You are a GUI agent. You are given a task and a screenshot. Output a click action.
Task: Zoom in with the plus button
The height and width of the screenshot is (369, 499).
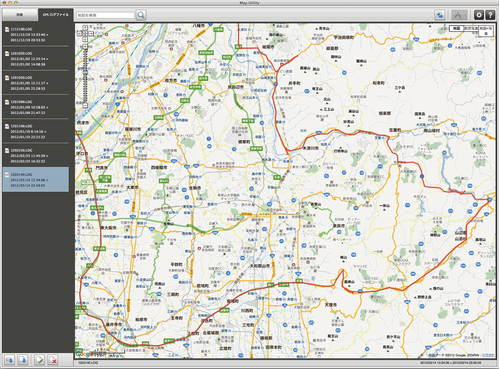85,46
